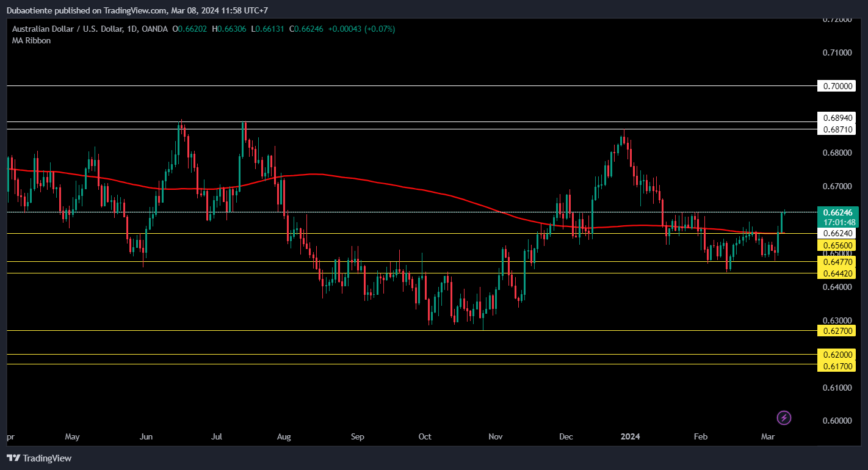
Task: Click the 0.66240 yellow price label
Action: pyautogui.click(x=837, y=233)
